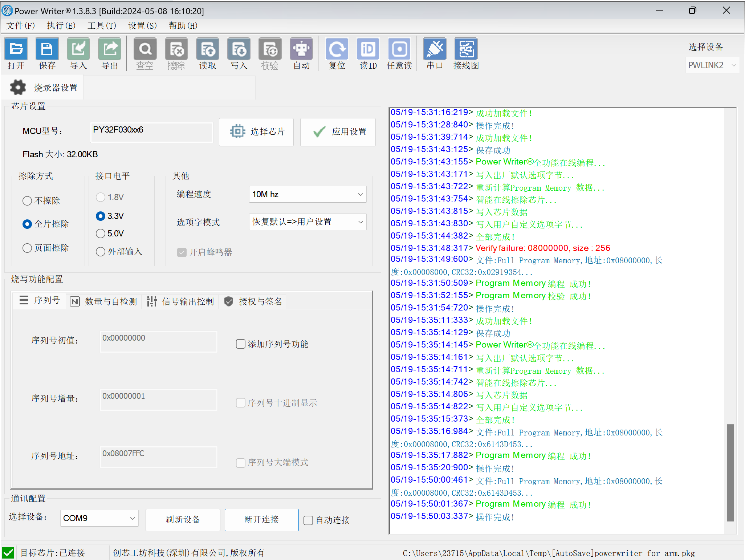Click the 读取 (Read) chip icon
The height and width of the screenshot is (560, 745).
click(208, 49)
